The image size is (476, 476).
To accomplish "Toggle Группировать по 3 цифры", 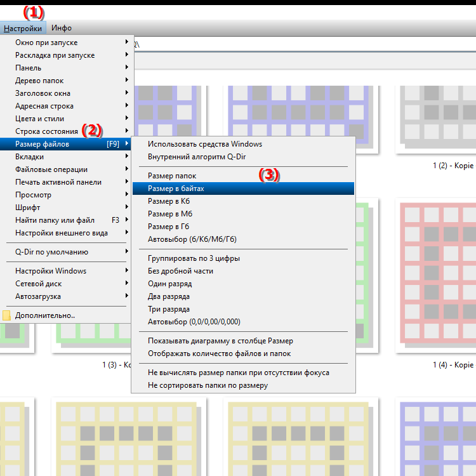I will pos(244,259).
